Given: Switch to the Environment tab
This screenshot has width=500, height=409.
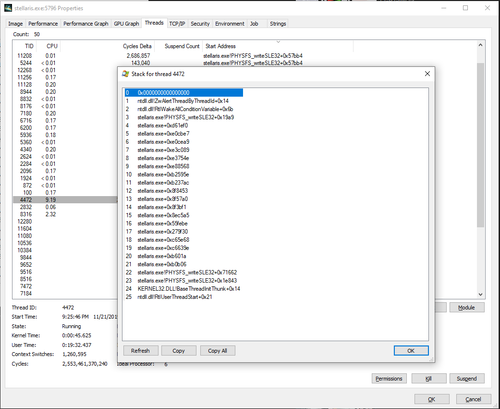Looking at the screenshot, I should click(x=230, y=24).
